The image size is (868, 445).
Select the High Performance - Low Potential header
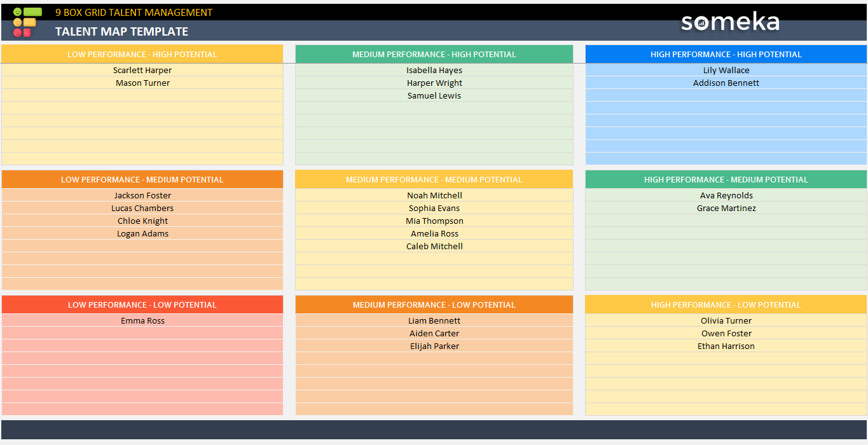(726, 305)
